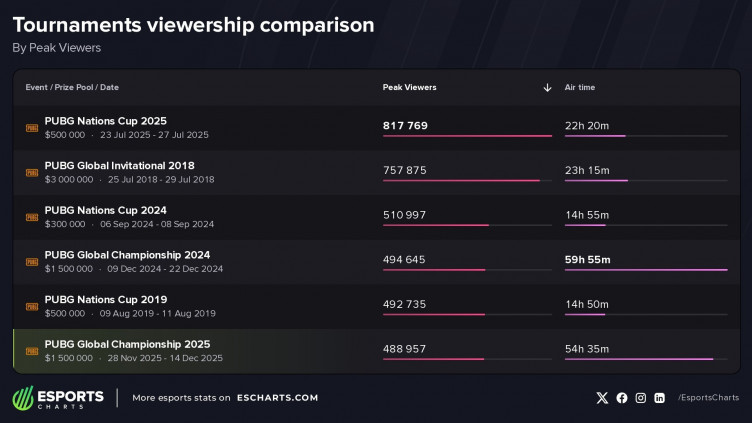Image resolution: width=752 pixels, height=423 pixels.
Task: Click PUBG icon beside Nations Cup 2025
Action: 32,128
